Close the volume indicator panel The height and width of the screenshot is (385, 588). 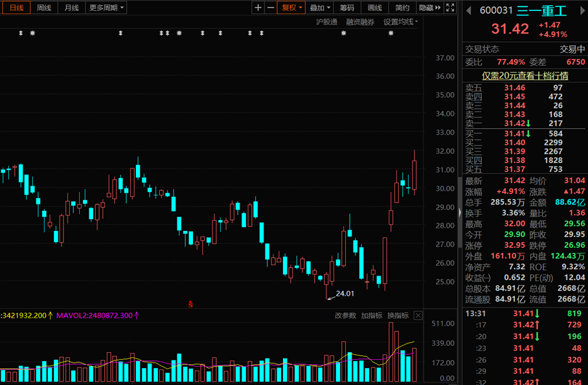pos(418,315)
